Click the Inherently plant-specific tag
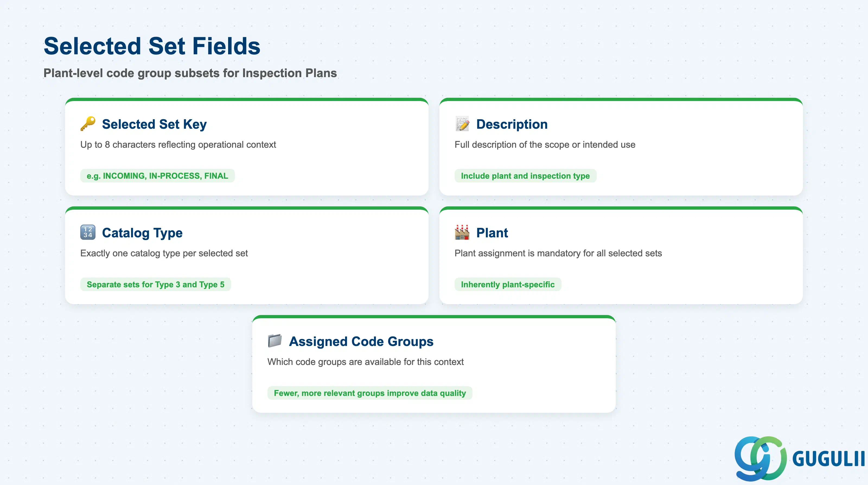 pos(508,284)
